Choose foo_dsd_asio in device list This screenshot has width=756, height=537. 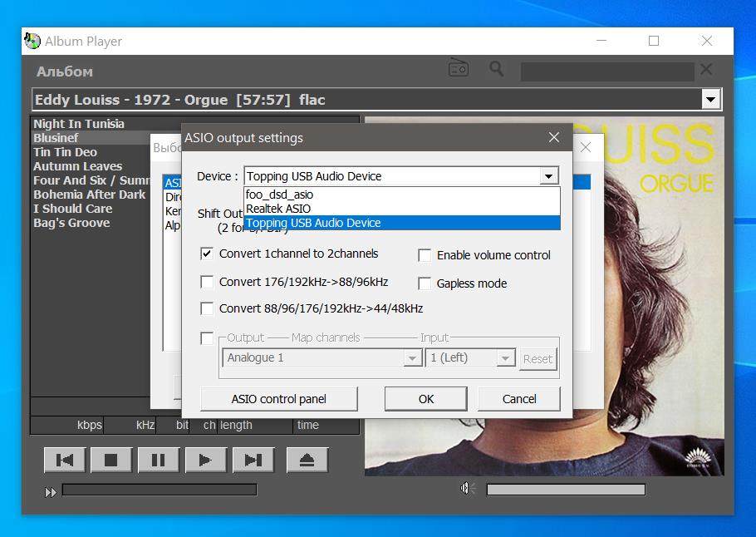280,195
